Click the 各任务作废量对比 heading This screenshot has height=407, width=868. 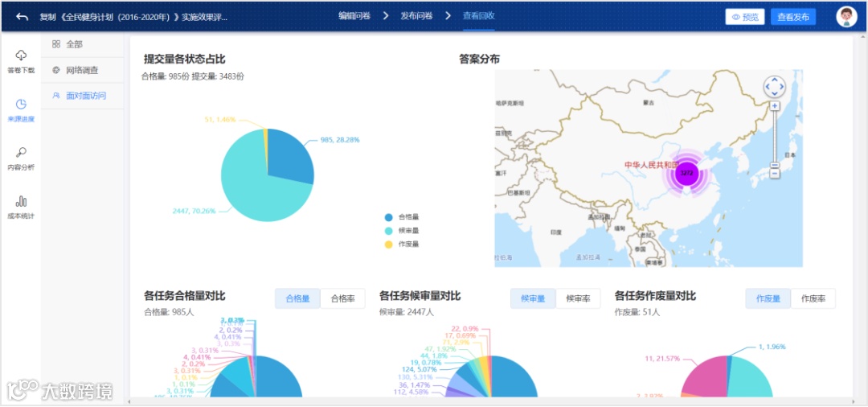[656, 296]
